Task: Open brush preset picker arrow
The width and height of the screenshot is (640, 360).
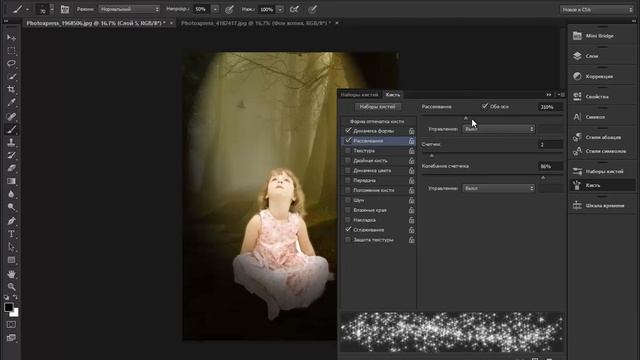Action: click(x=52, y=9)
